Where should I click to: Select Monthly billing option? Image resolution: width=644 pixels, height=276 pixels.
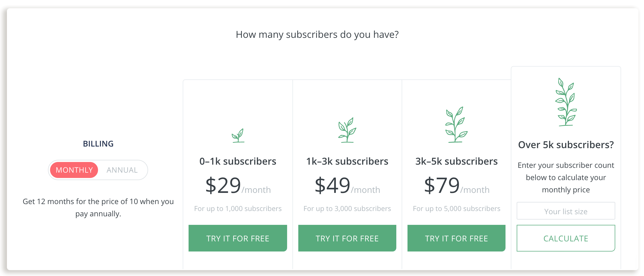(74, 170)
